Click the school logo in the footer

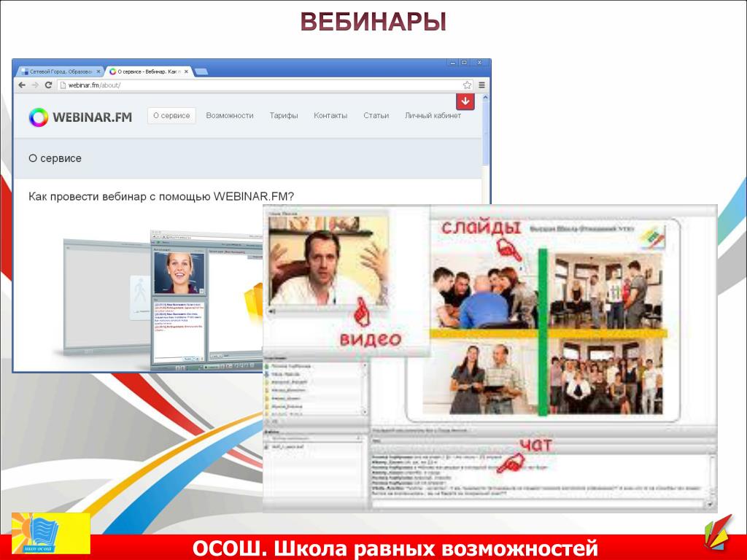51,533
